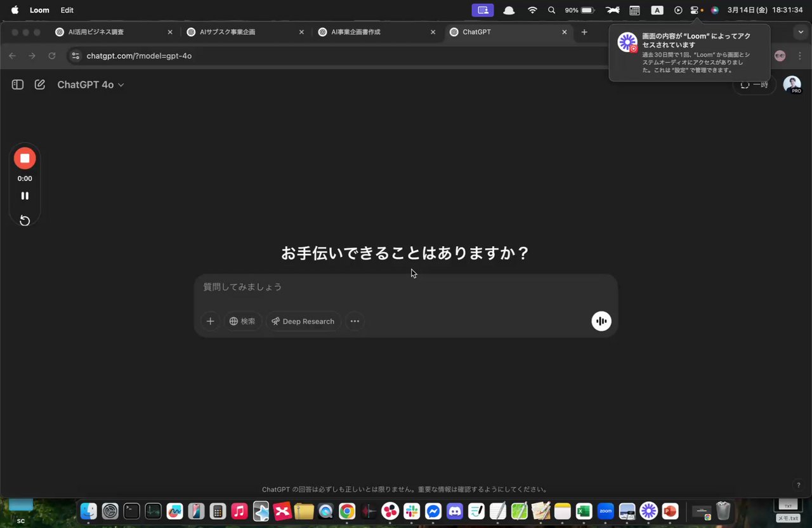Viewport: 812px width, 528px height.
Task: Close the AI活用ビジネス調査 tab
Action: [x=170, y=32]
